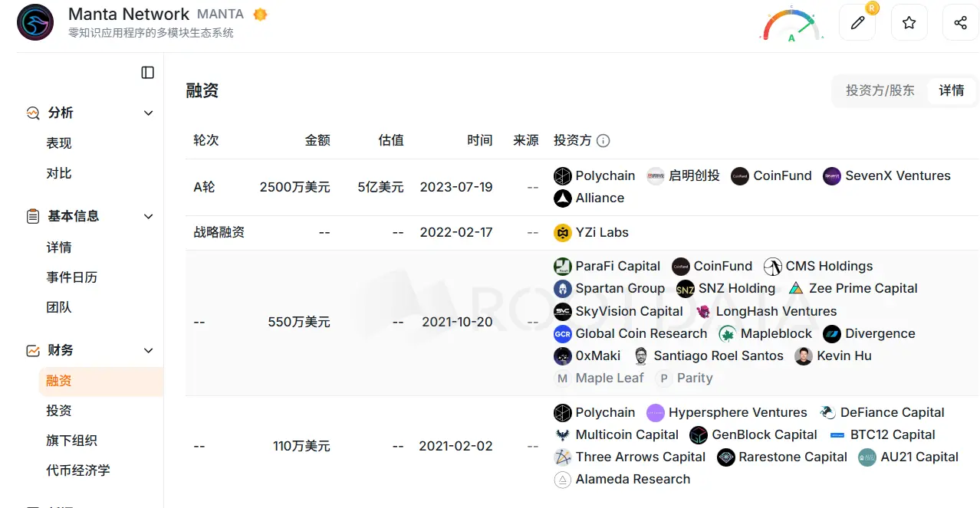Viewport: 980px width, 508px height.
Task: Click the Alliance logo icon
Action: point(563,198)
